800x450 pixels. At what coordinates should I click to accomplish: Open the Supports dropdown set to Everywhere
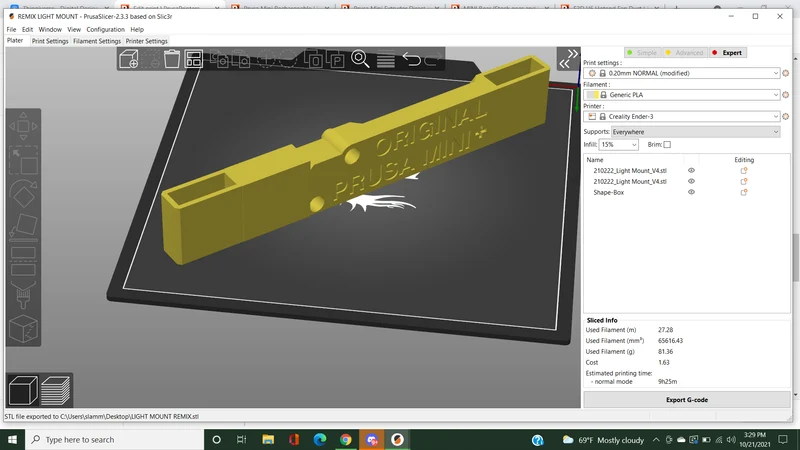click(x=696, y=132)
